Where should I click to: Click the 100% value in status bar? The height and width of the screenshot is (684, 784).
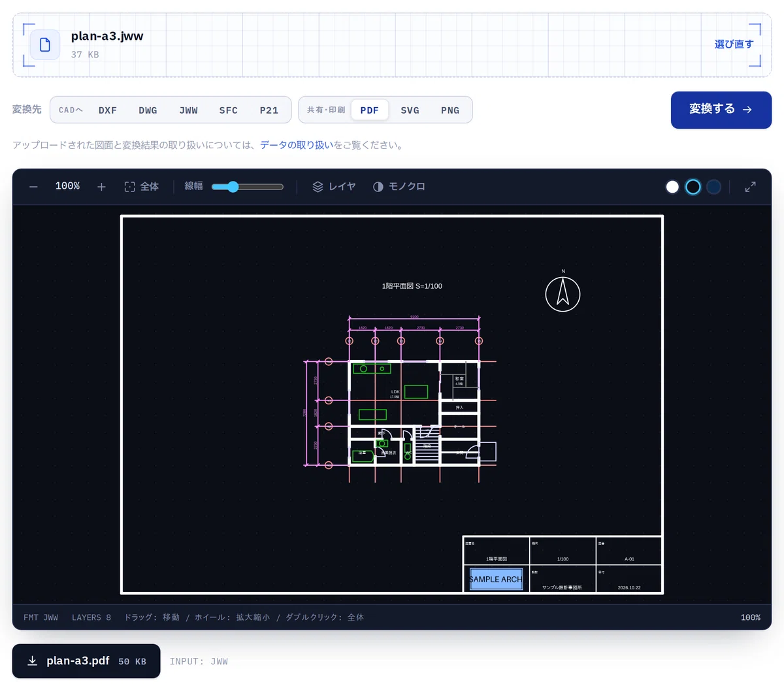coord(751,617)
